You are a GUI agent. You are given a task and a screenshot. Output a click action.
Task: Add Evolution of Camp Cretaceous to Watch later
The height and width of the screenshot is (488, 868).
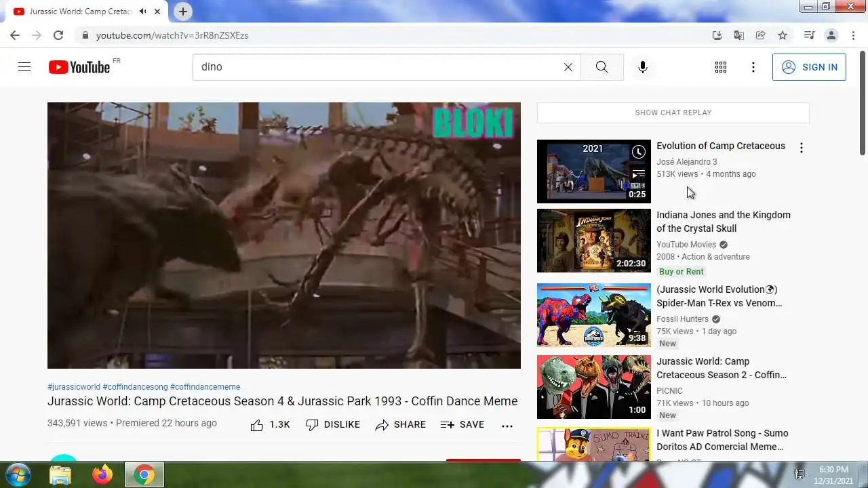click(638, 152)
